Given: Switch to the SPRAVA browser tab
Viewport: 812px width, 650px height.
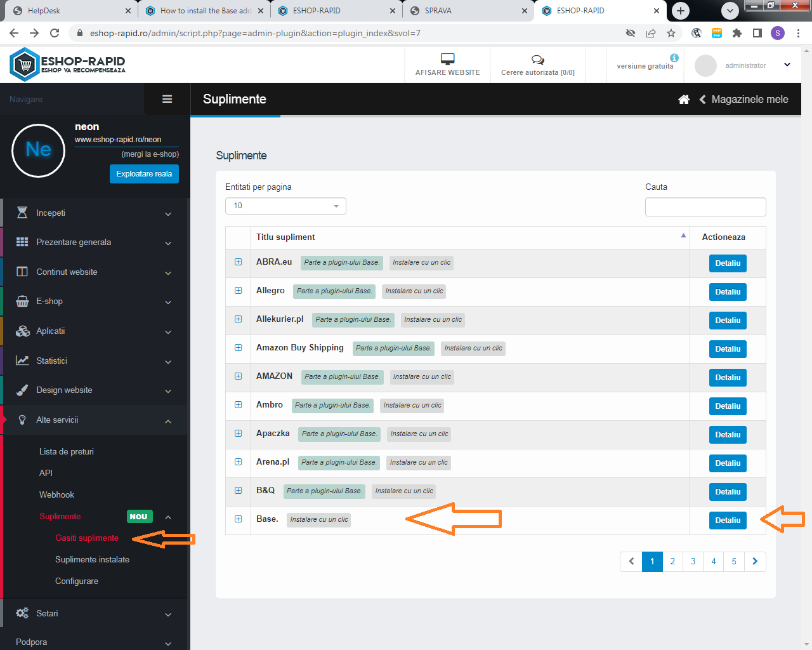Looking at the screenshot, I should point(468,11).
